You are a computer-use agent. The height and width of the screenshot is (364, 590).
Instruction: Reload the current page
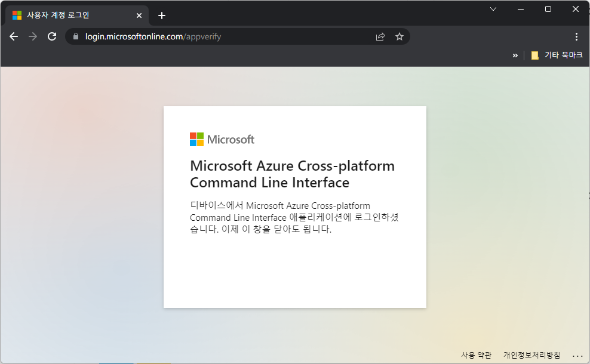click(52, 36)
